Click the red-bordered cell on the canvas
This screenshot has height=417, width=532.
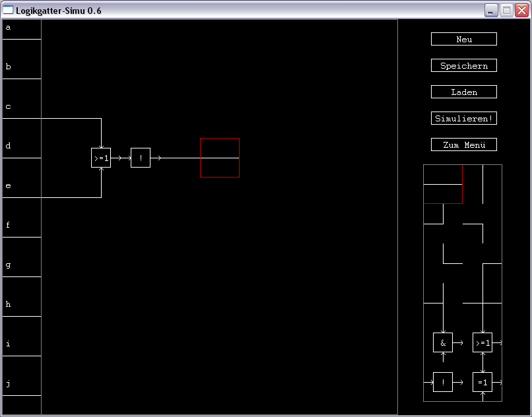tap(220, 158)
